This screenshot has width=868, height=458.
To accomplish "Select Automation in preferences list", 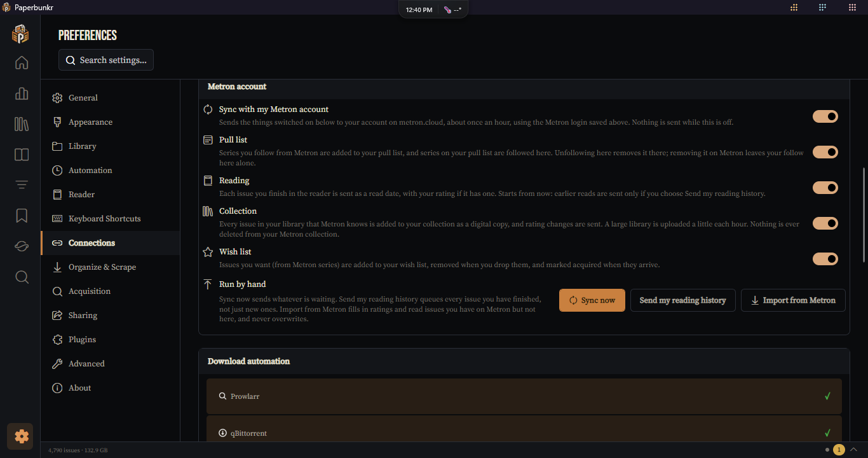I will coord(110,170).
